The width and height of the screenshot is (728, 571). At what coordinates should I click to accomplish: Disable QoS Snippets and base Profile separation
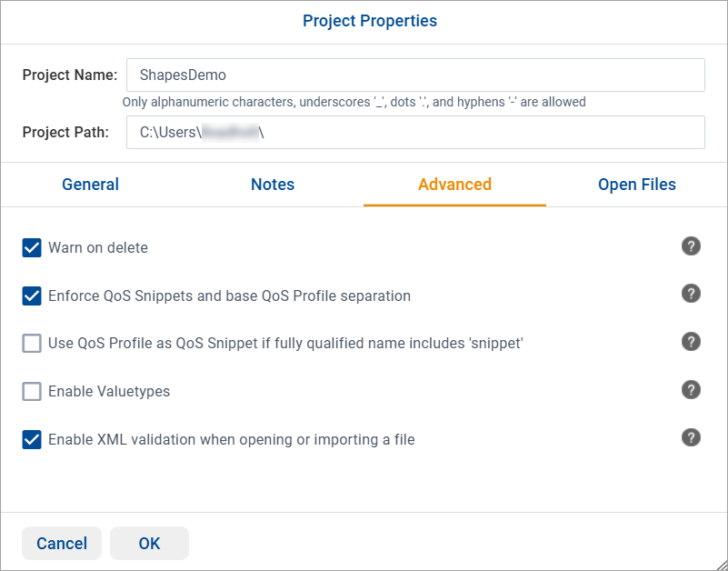click(x=32, y=295)
